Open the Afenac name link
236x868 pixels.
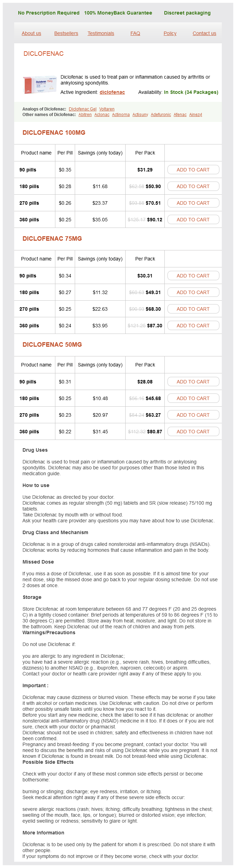[180, 115]
